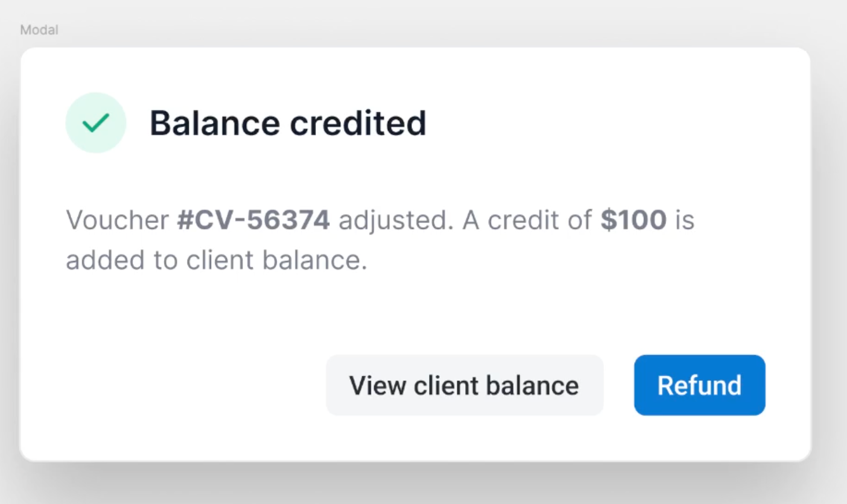Click the word "is" after $100
847x504 pixels.
tap(685, 221)
